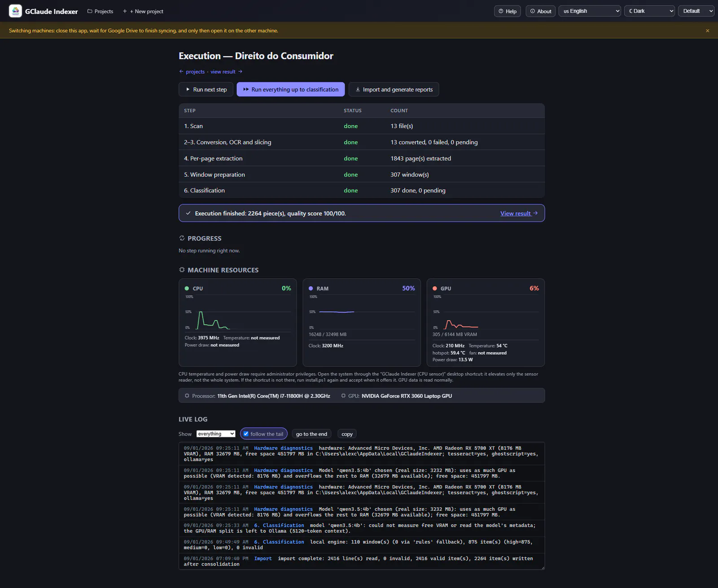Image resolution: width=718 pixels, height=588 pixels.
Task: Open the About dialog
Action: 541,11
